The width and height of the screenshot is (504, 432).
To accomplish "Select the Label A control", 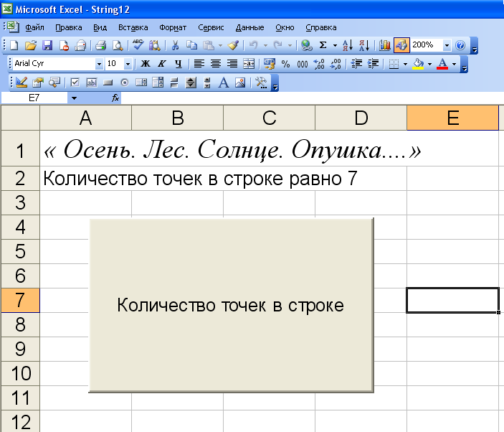I will [x=224, y=83].
